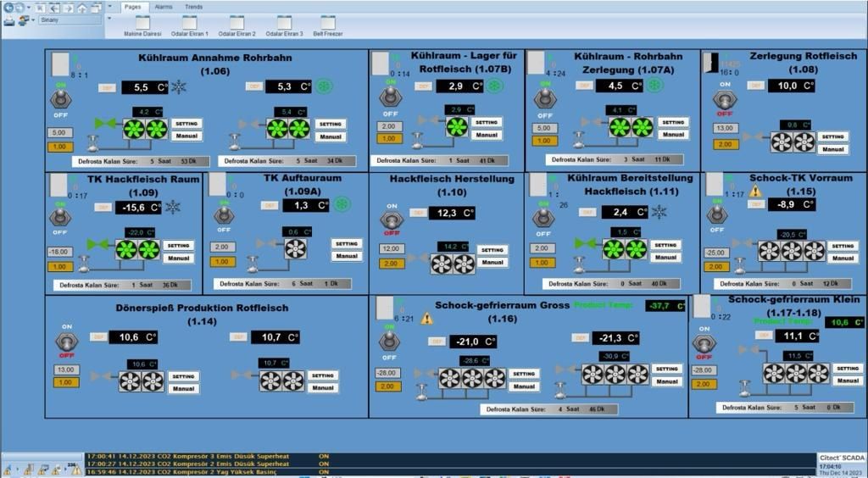Click the green valve icon in TK Hackfleisch Raum
The image size is (868, 478).
tap(98, 244)
